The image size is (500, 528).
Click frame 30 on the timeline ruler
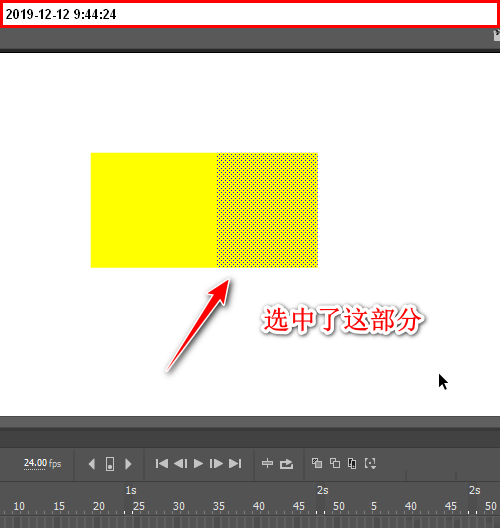coord(179,506)
